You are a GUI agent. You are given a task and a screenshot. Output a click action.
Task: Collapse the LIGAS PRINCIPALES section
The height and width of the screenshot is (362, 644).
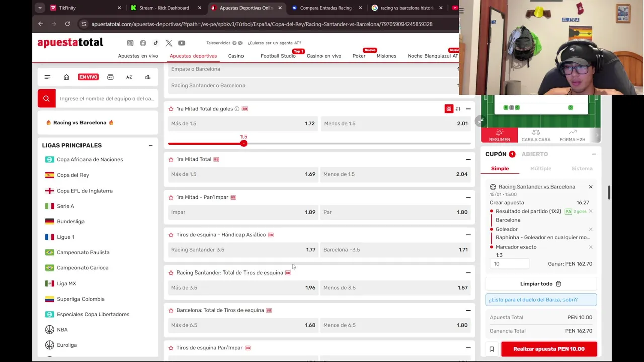[150, 145]
